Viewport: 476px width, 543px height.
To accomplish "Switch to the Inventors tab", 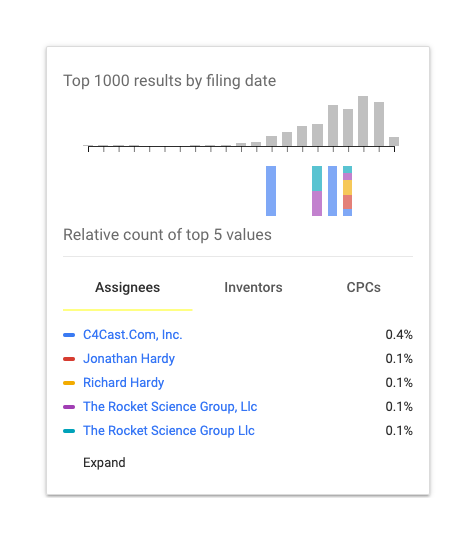I will (x=253, y=287).
